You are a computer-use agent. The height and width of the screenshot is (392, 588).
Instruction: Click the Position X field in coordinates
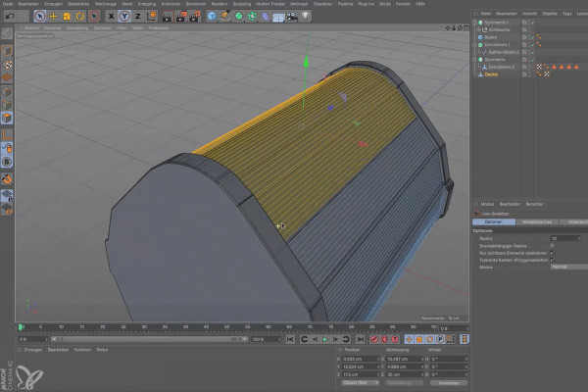point(361,359)
